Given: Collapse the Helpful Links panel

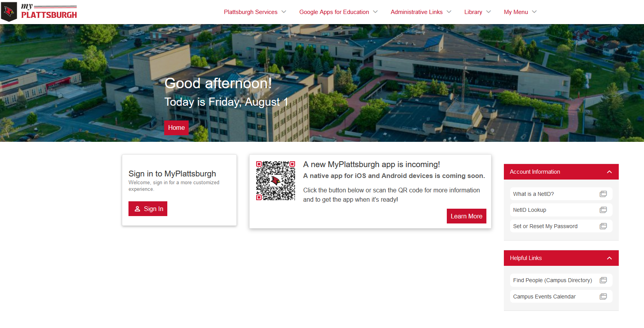Looking at the screenshot, I should tap(609, 258).
